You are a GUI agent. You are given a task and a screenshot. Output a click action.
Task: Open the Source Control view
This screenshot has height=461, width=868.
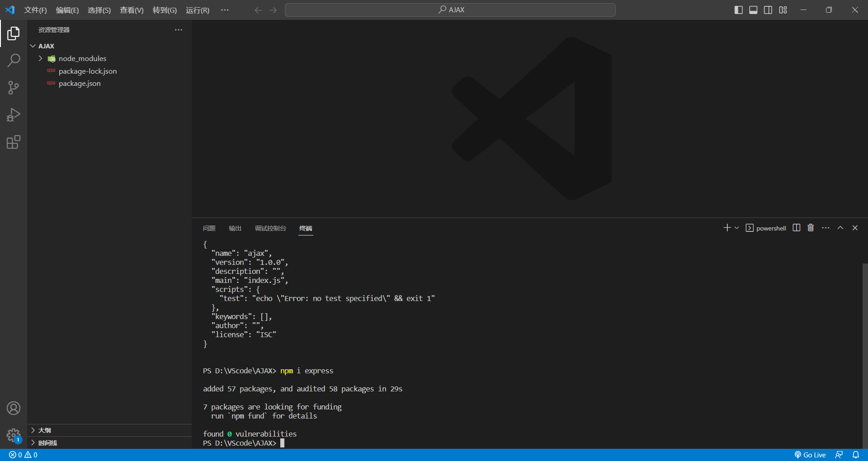(14, 88)
